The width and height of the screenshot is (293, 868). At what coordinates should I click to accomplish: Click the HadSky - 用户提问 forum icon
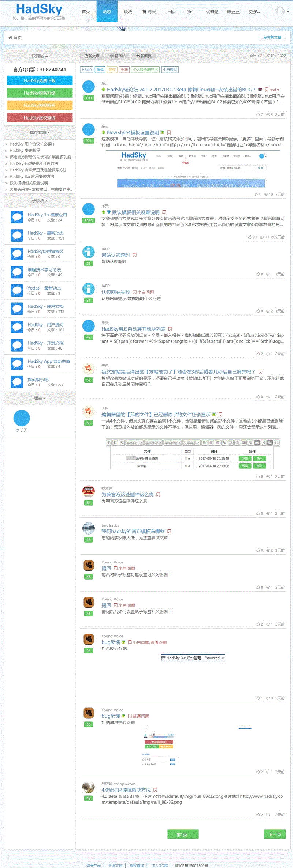(17, 327)
